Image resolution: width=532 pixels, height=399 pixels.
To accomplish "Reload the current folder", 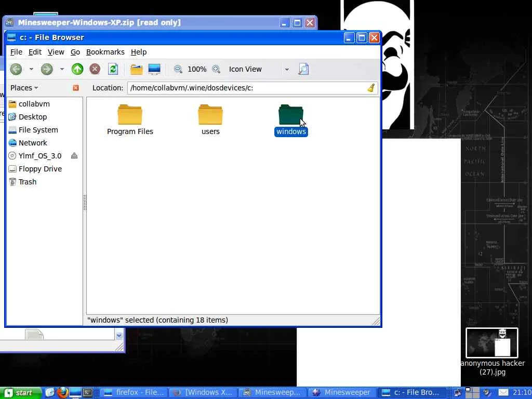I will coord(113,69).
